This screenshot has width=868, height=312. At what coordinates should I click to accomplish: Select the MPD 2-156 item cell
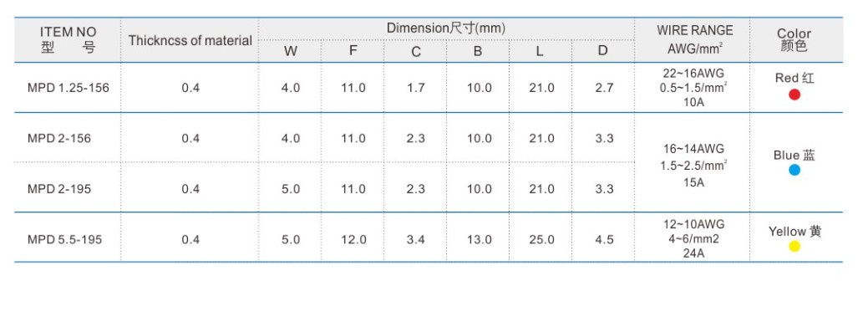(x=58, y=138)
